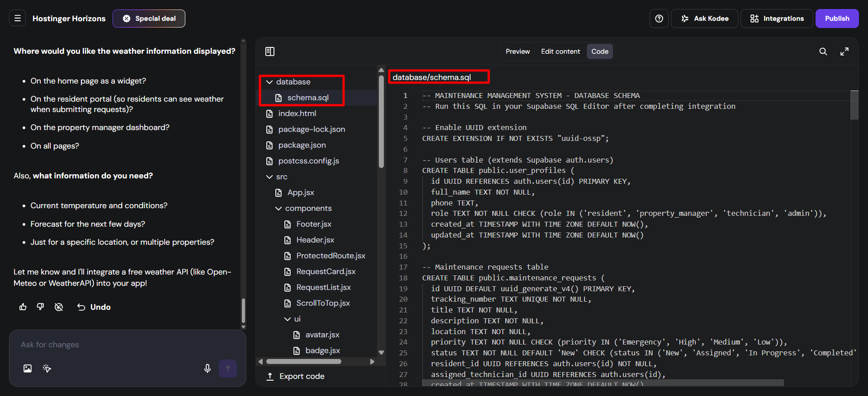Viewport: 868px width, 396px height.
Task: Click 'Forecast for the next few days?' text
Action: coord(88,224)
